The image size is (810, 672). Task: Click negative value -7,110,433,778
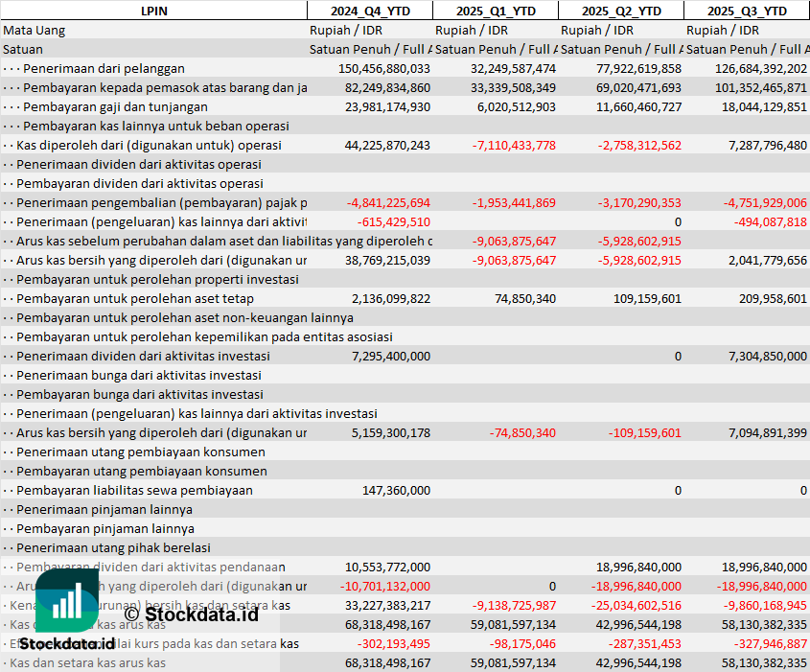[x=514, y=145]
